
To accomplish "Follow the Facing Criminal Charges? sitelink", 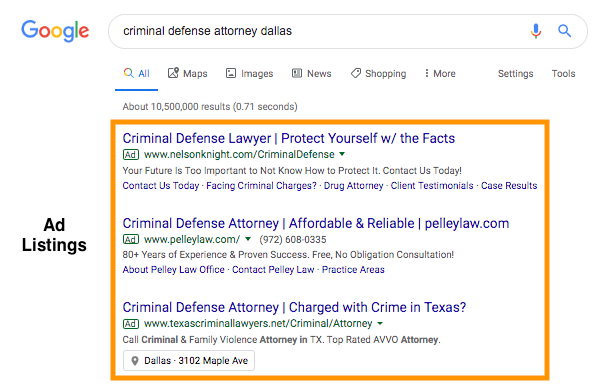I will click(x=261, y=186).
